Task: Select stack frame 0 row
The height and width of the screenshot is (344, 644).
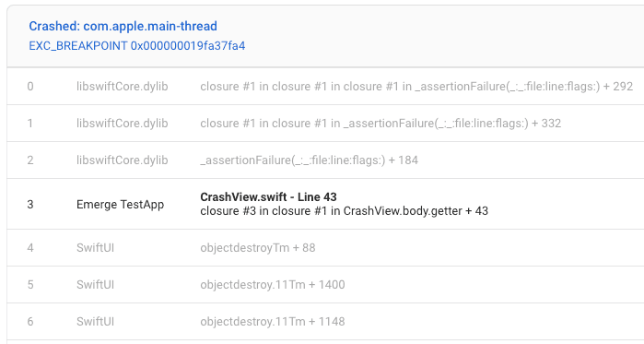Action: tap(325, 87)
